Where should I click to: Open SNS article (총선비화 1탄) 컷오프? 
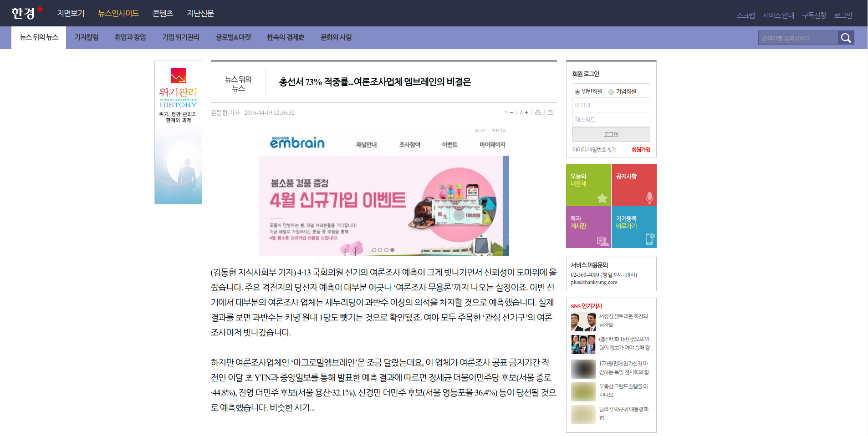[624, 343]
